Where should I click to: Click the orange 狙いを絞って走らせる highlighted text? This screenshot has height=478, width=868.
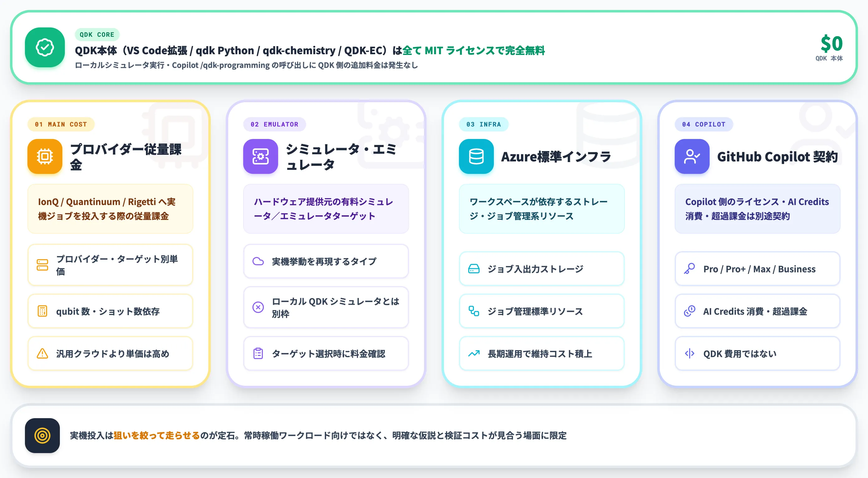click(x=157, y=435)
